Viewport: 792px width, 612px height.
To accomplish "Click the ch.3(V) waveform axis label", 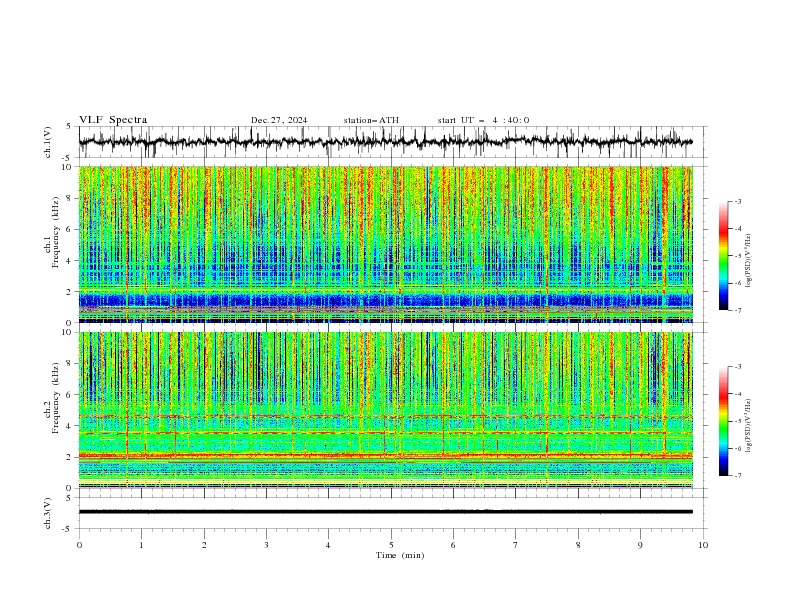I will (48, 513).
